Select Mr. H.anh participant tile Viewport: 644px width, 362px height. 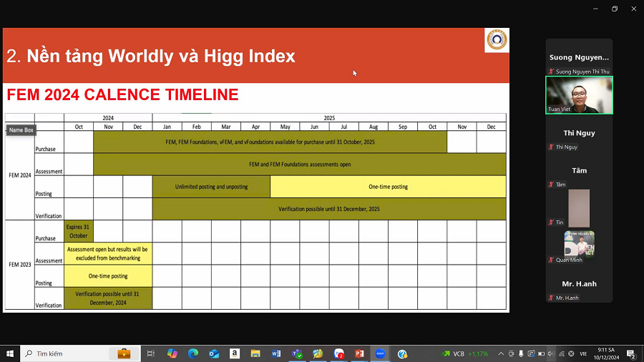[579, 284]
